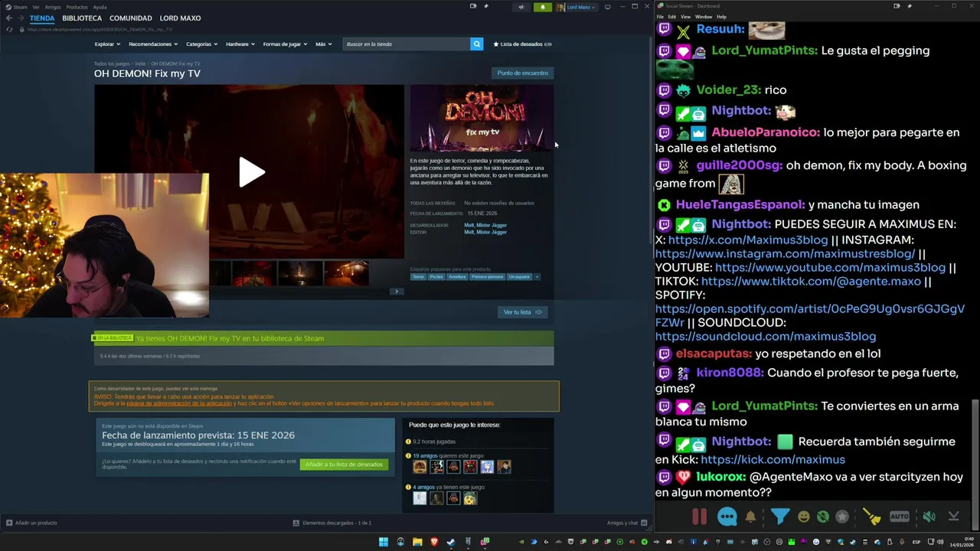Screen dimensions: 980x551
Task: Jump to chat bottom with down-arrow icon
Action: (x=954, y=517)
